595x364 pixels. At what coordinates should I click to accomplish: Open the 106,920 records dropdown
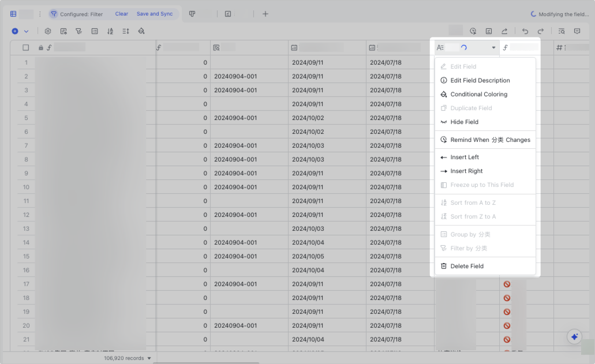click(x=128, y=358)
